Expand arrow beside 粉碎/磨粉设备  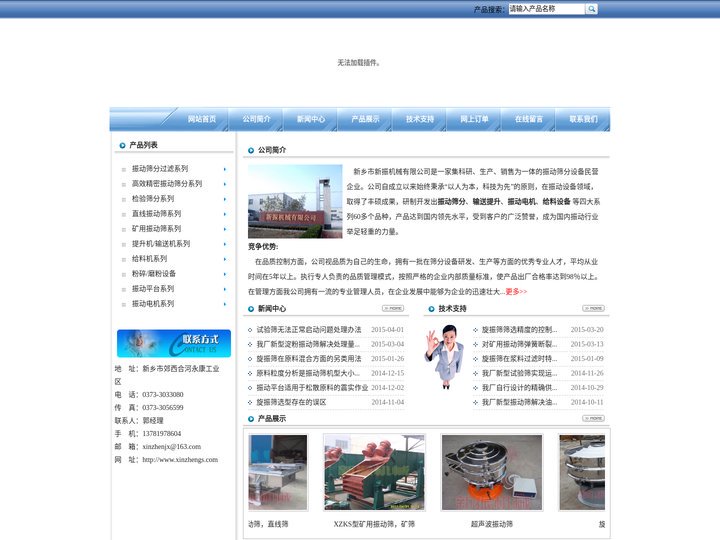225,274
